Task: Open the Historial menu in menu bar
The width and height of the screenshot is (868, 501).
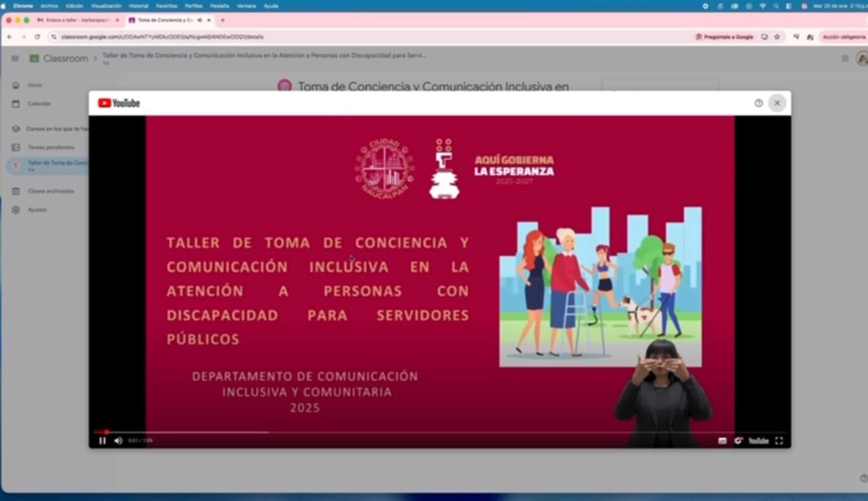Action: point(138,6)
